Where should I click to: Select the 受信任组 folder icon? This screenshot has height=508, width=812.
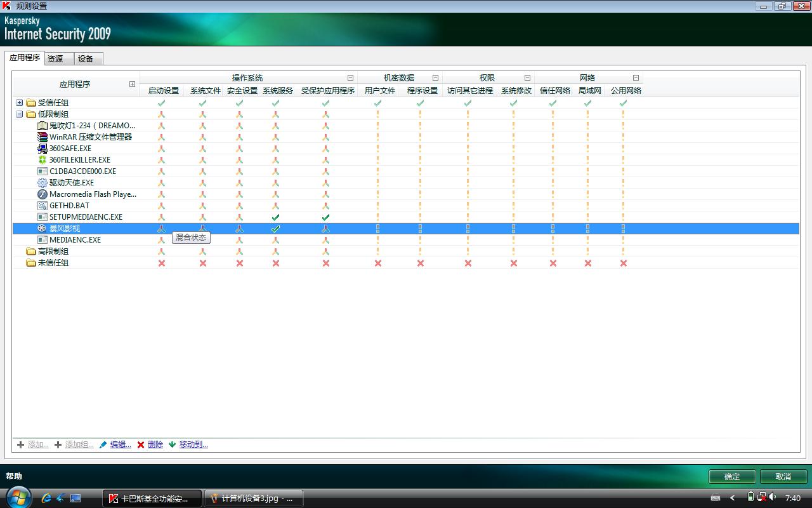click(30, 103)
